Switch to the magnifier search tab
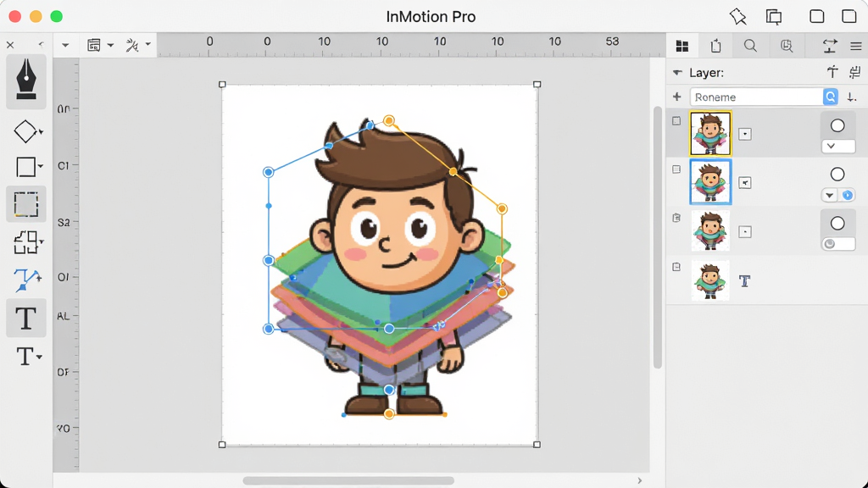This screenshot has height=488, width=868. coord(750,46)
